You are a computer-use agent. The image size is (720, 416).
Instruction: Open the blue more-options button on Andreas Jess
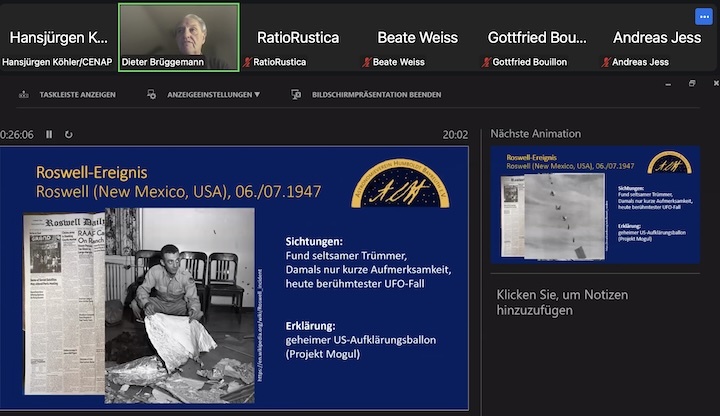pyautogui.click(x=704, y=16)
